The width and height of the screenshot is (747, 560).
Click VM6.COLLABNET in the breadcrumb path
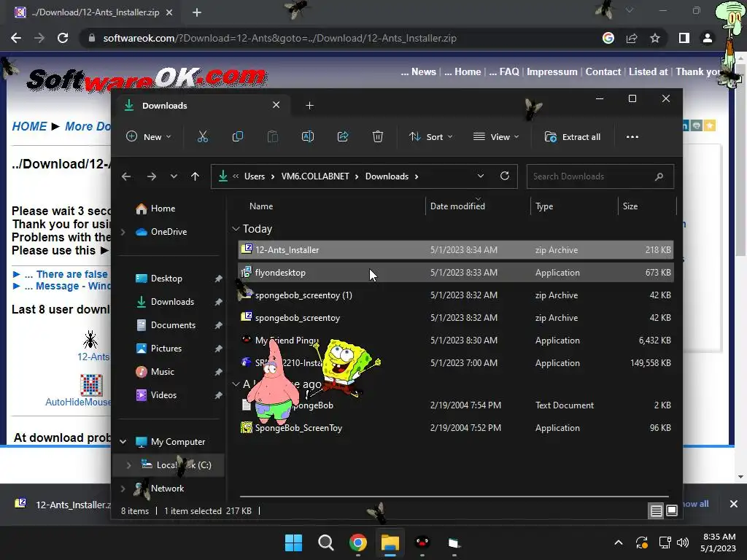tap(315, 176)
